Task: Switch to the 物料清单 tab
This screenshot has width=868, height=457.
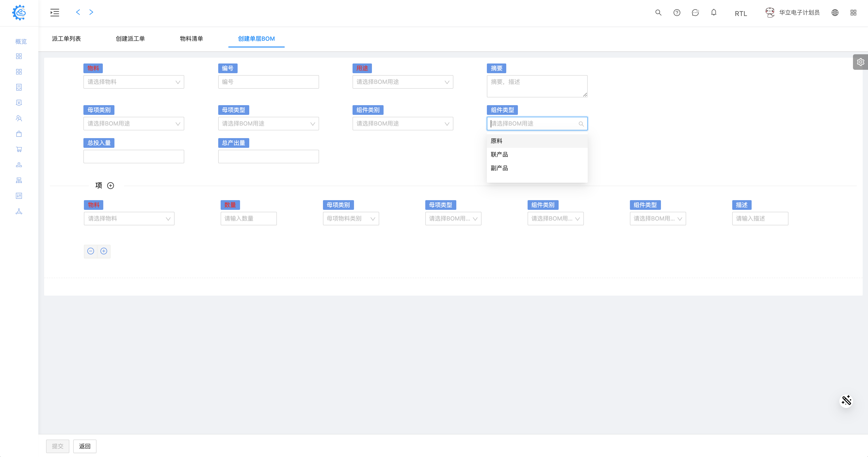Action: (x=191, y=39)
